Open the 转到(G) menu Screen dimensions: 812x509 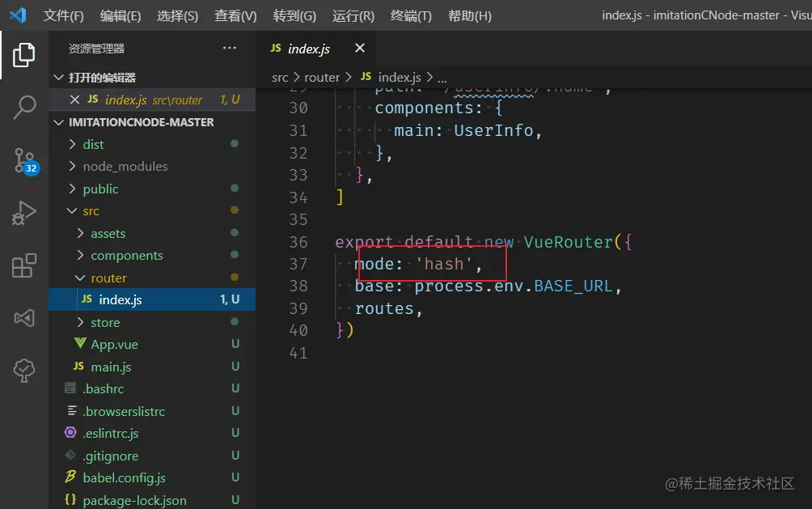point(294,15)
